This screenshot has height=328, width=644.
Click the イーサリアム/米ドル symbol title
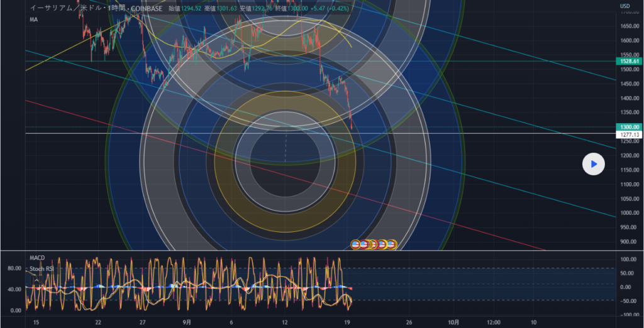[59, 8]
